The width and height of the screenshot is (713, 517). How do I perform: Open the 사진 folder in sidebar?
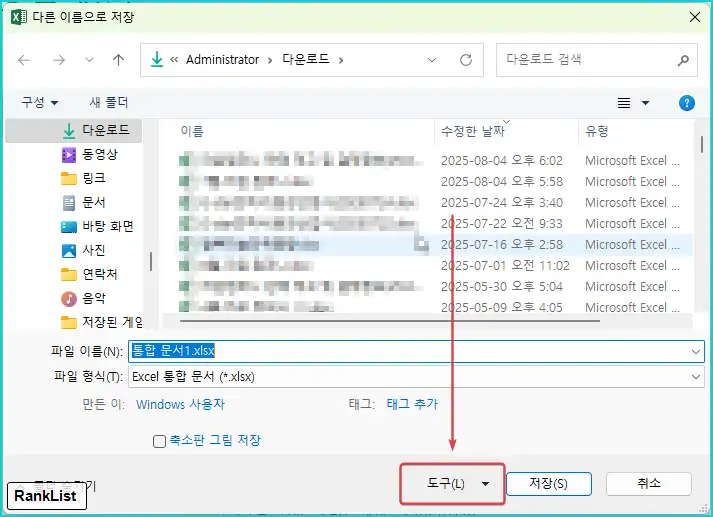pos(94,250)
